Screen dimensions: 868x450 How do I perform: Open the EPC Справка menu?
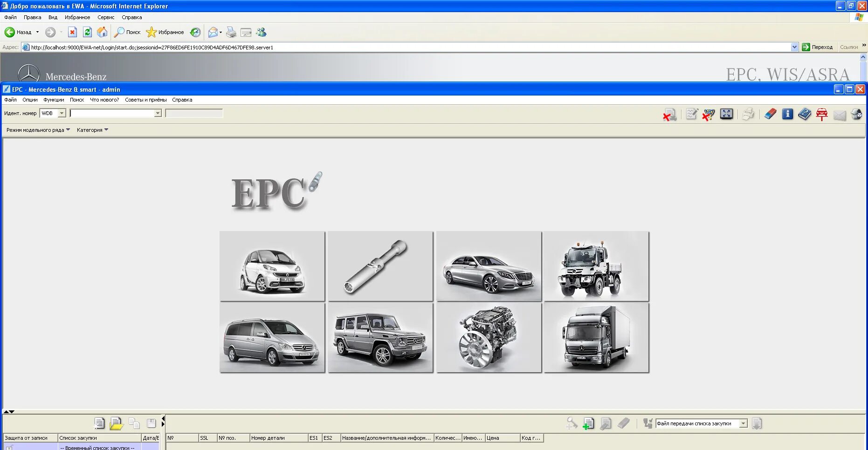tap(182, 100)
